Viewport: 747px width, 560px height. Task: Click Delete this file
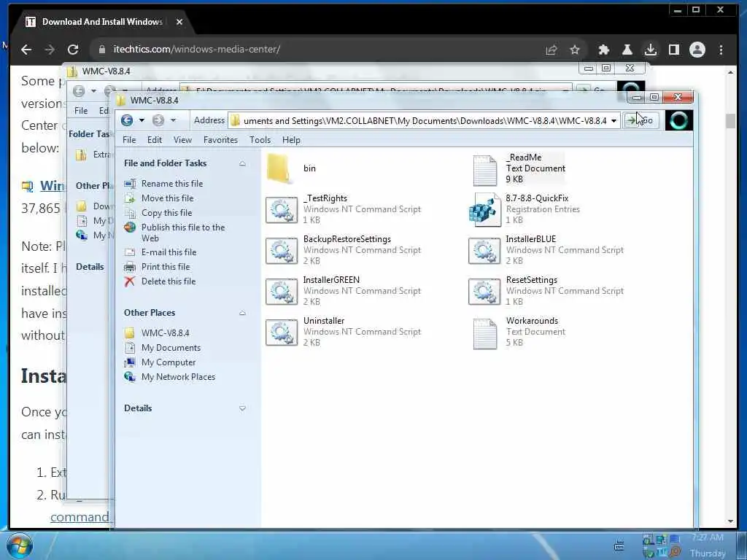coord(169,281)
